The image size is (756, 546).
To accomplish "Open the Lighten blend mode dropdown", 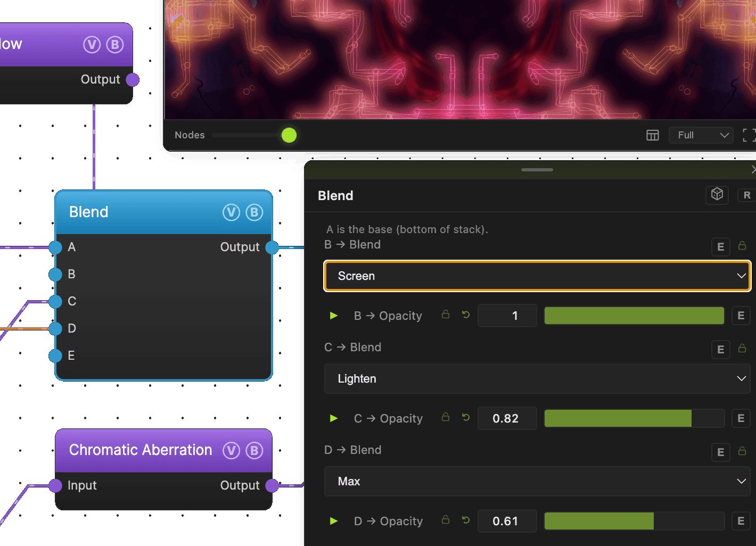I will (537, 378).
